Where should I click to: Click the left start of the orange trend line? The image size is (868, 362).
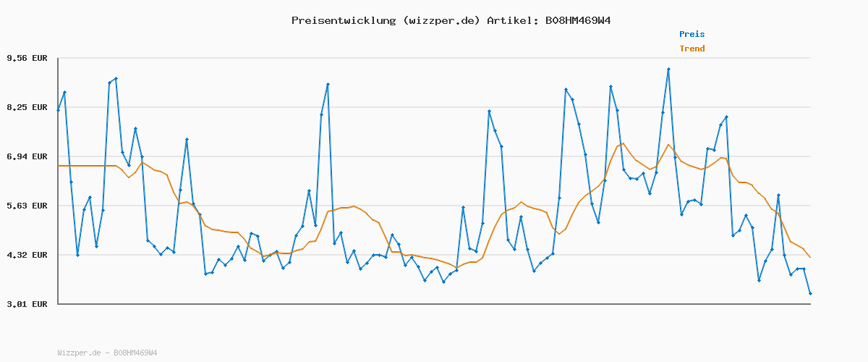(x=59, y=166)
